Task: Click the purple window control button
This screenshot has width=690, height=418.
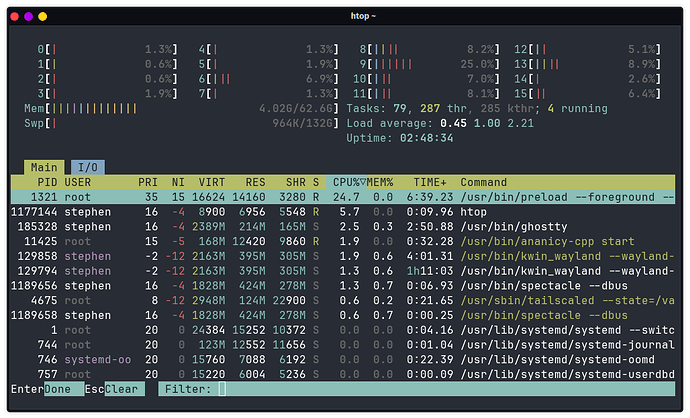Action: pos(29,17)
